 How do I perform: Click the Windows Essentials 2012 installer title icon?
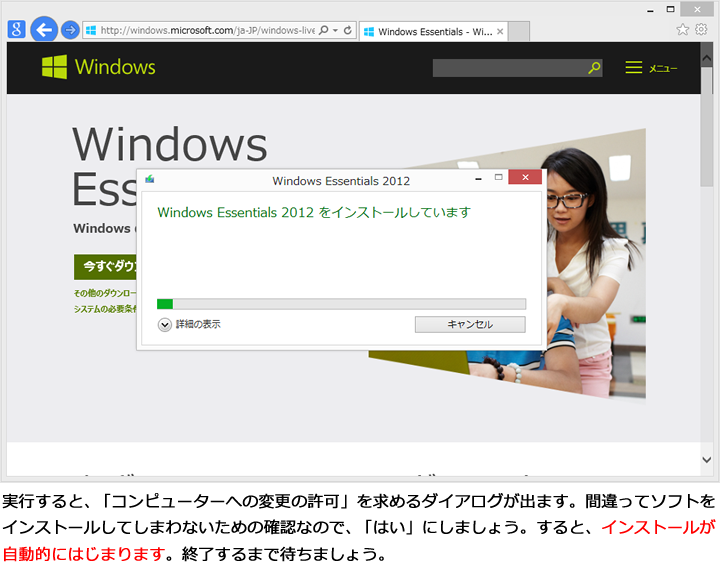[x=150, y=179]
